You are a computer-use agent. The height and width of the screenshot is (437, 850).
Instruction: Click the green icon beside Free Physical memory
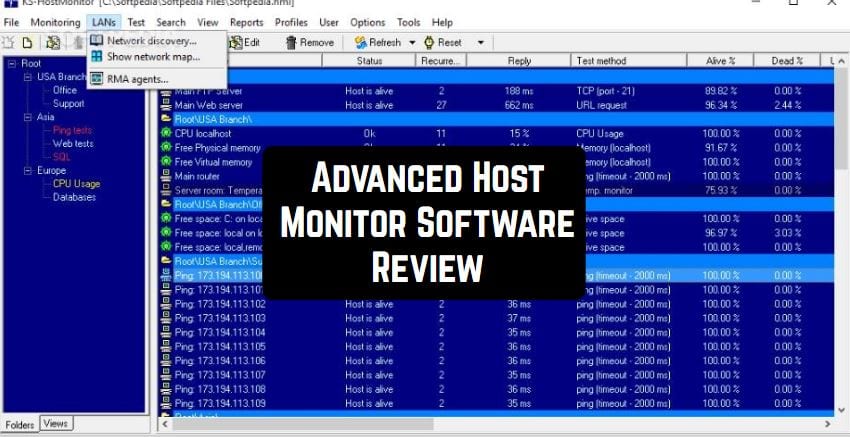point(166,147)
